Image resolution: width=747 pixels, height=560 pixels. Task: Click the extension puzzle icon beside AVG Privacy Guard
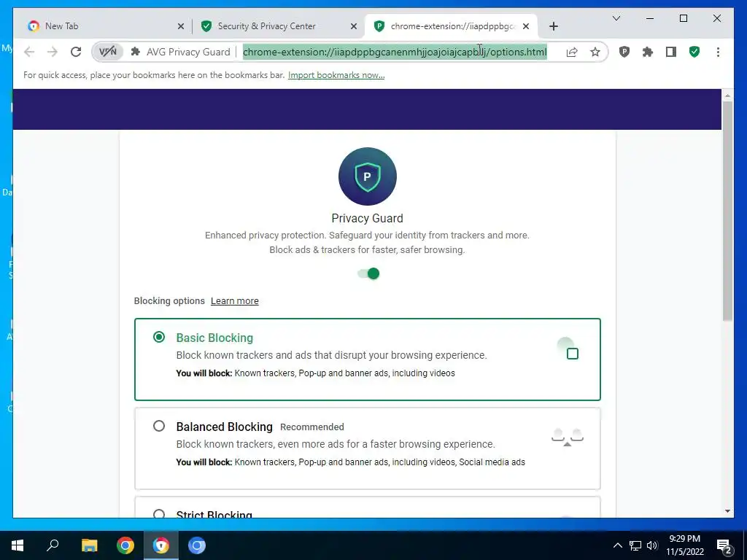(135, 52)
